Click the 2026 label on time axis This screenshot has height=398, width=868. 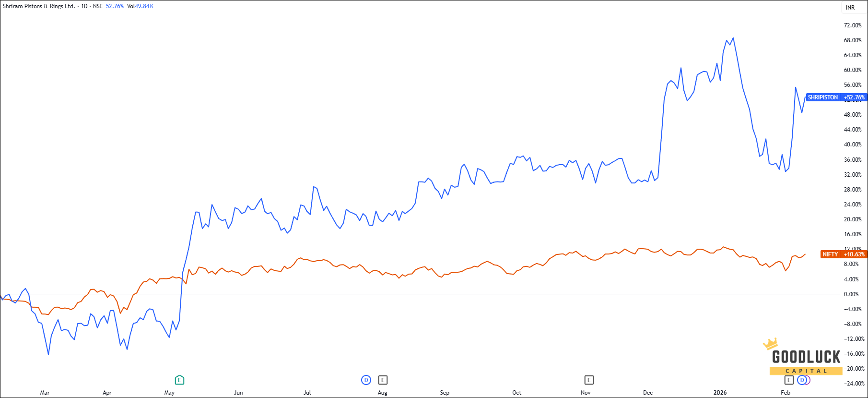[x=720, y=393]
